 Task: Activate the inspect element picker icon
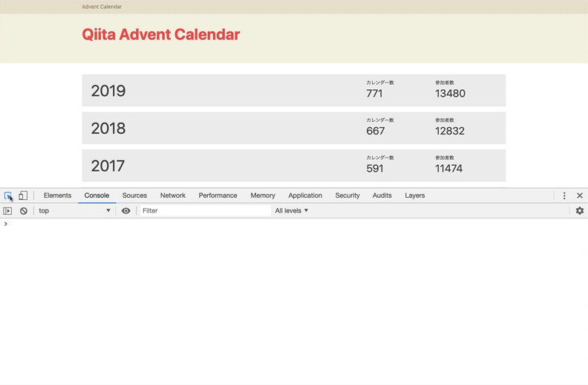tap(8, 195)
